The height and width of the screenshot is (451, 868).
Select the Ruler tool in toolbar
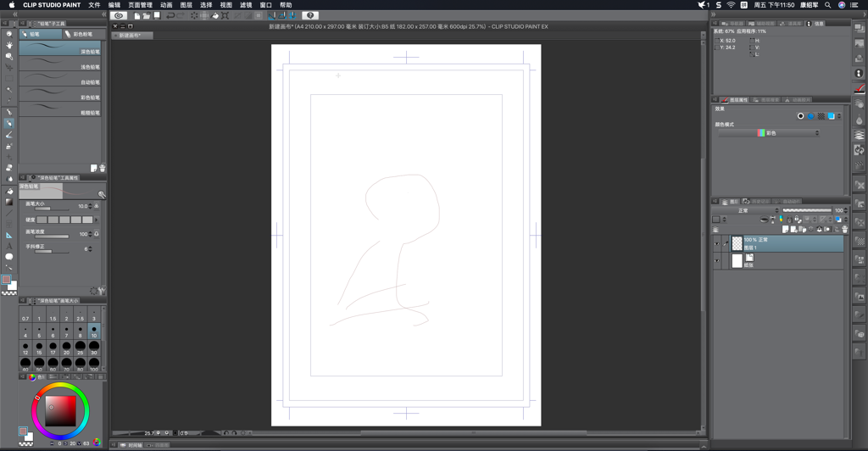pyautogui.click(x=9, y=235)
